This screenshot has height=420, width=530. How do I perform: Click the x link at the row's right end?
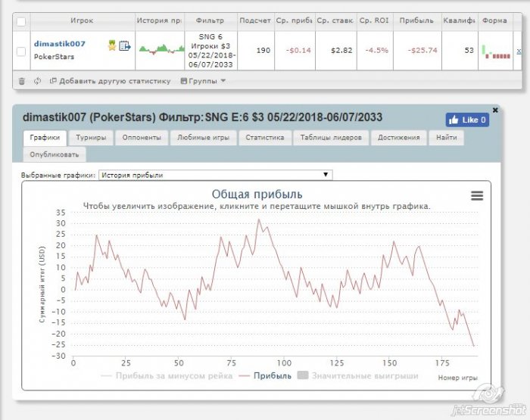click(519, 51)
